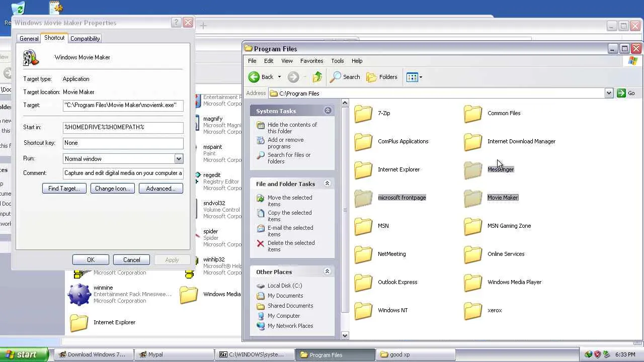644x362 pixels.
Task: Open My Documents in Other Places
Action: [285, 296]
